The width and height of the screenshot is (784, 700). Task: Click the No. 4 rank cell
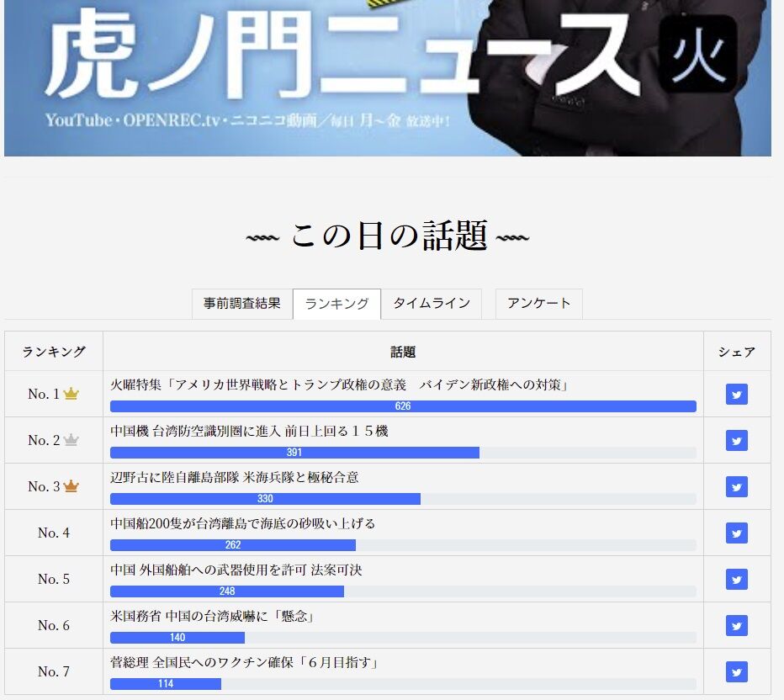54,533
